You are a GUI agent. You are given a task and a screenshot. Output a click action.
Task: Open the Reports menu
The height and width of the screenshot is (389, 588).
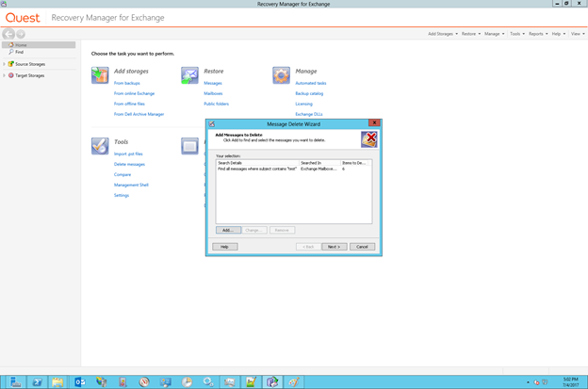pyautogui.click(x=537, y=34)
